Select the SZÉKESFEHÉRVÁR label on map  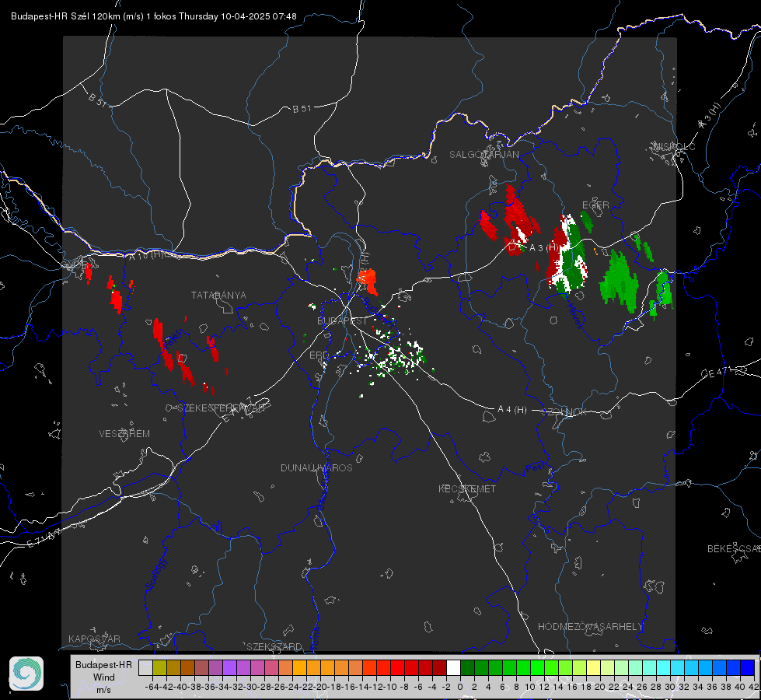click(221, 408)
